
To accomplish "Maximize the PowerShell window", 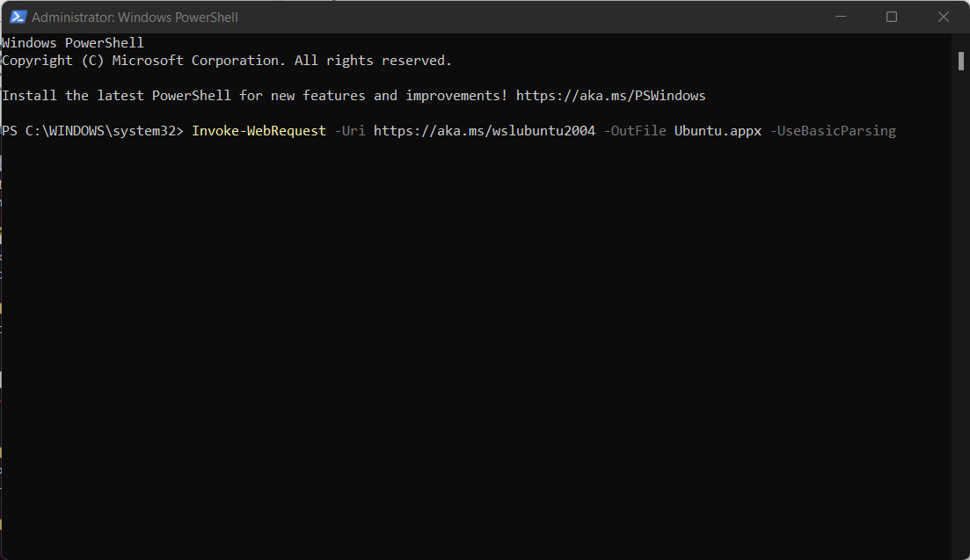I will coord(891,16).
